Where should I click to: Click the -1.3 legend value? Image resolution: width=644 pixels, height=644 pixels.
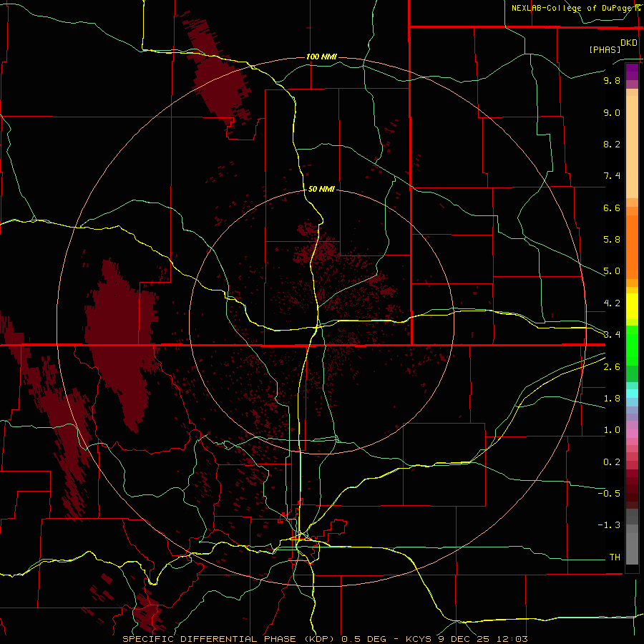click(609, 525)
